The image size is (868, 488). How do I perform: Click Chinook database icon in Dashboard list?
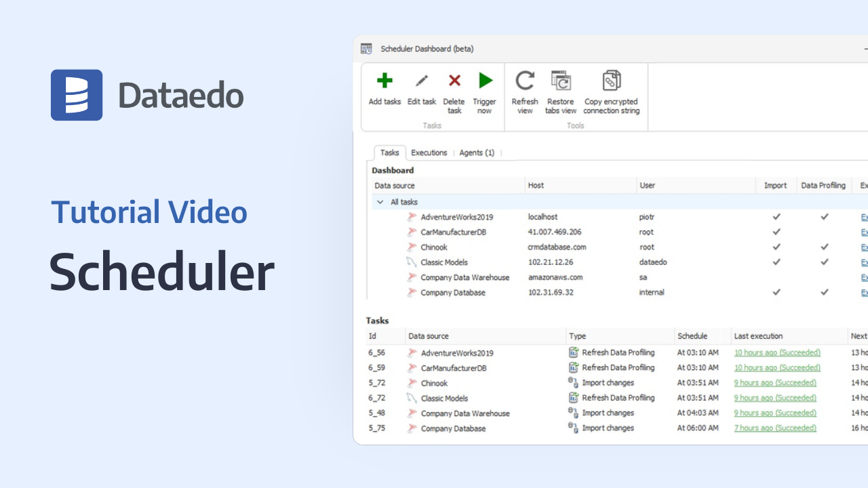(412, 247)
